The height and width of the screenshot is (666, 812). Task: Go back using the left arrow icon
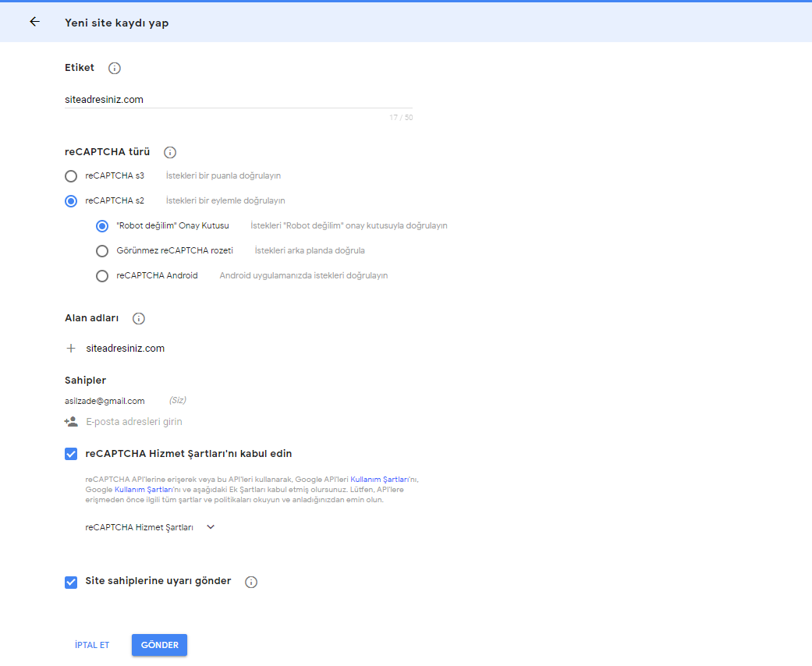[x=34, y=22]
